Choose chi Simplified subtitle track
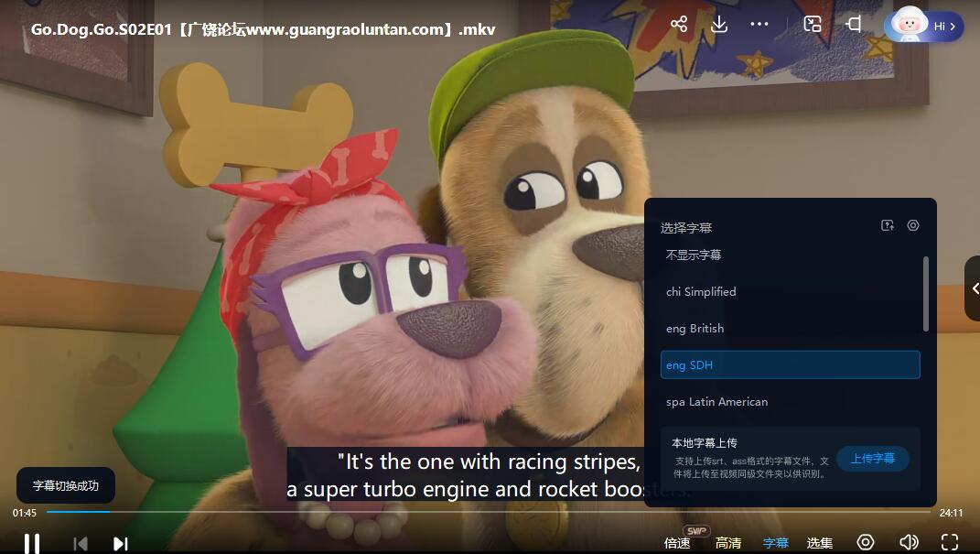The height and width of the screenshot is (554, 980). coord(790,291)
